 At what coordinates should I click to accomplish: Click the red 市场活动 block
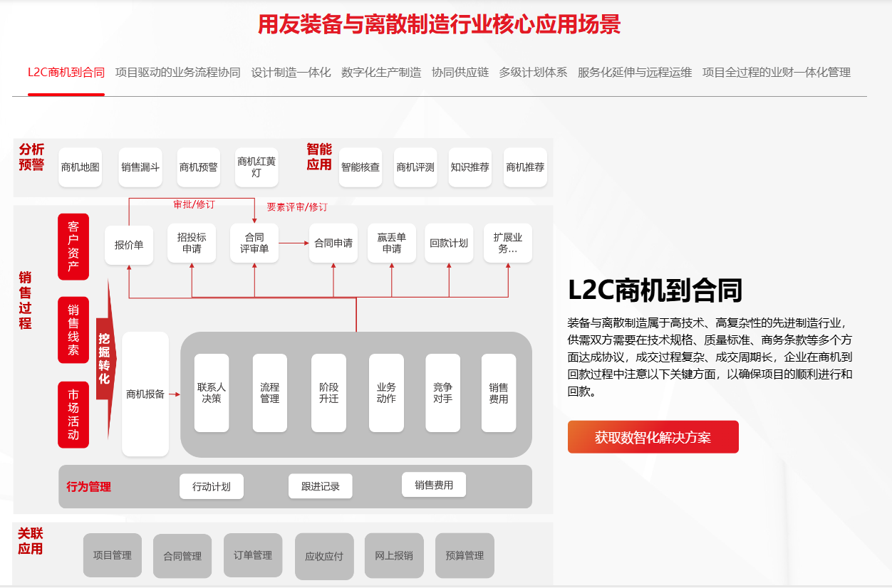click(73, 414)
